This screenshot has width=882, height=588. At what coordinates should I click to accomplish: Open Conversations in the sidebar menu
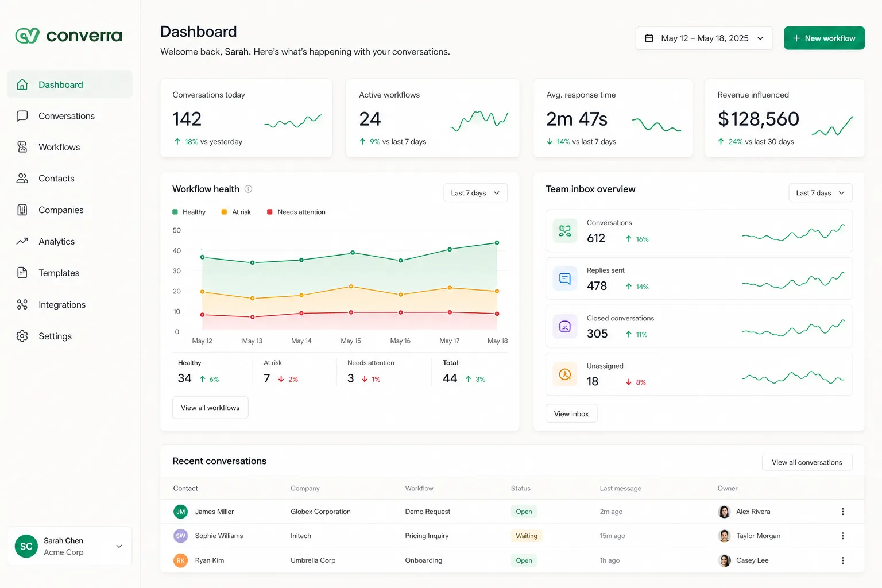[x=69, y=116]
